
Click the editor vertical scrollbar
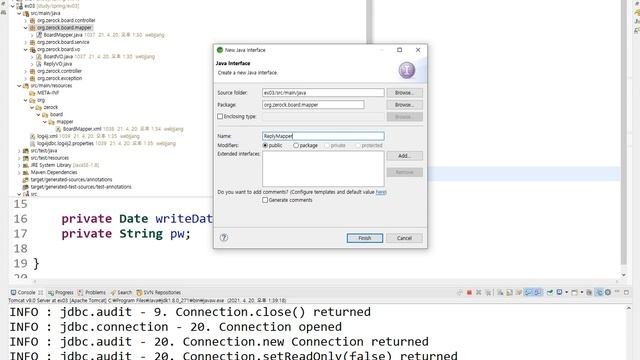624,133
